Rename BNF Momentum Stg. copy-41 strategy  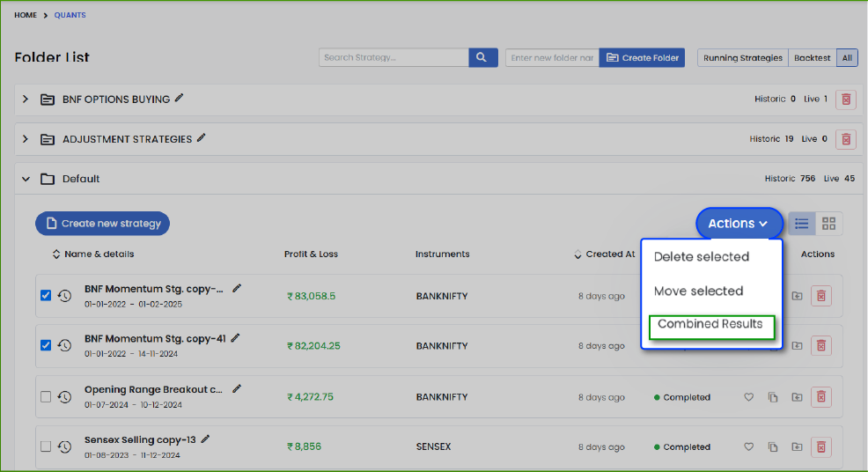coord(235,338)
